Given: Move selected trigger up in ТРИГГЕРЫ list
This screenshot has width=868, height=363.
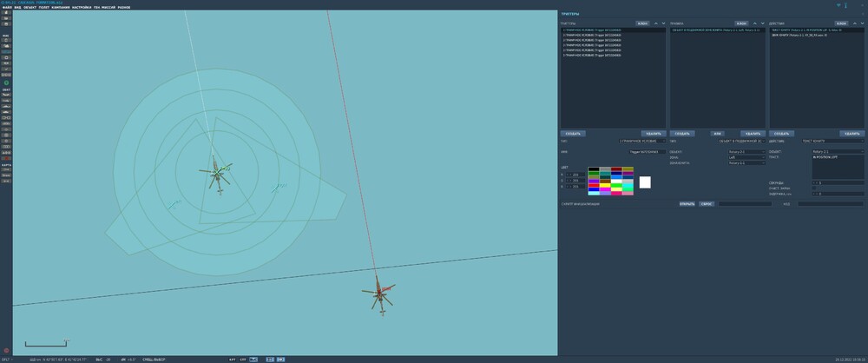Looking at the screenshot, I should coord(656,23).
